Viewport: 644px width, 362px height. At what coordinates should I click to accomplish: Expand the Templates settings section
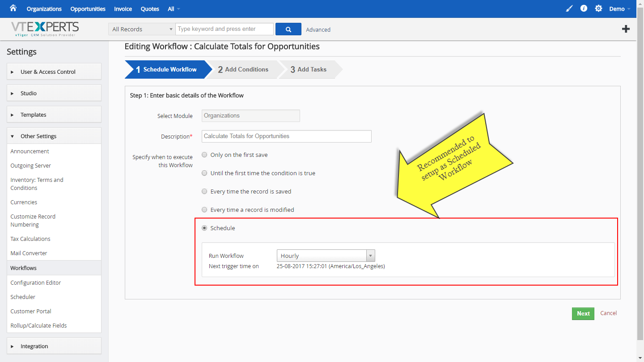tap(54, 114)
